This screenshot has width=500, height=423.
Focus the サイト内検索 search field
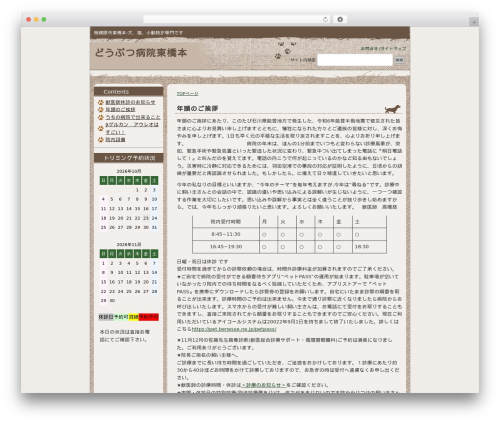(x=355, y=60)
